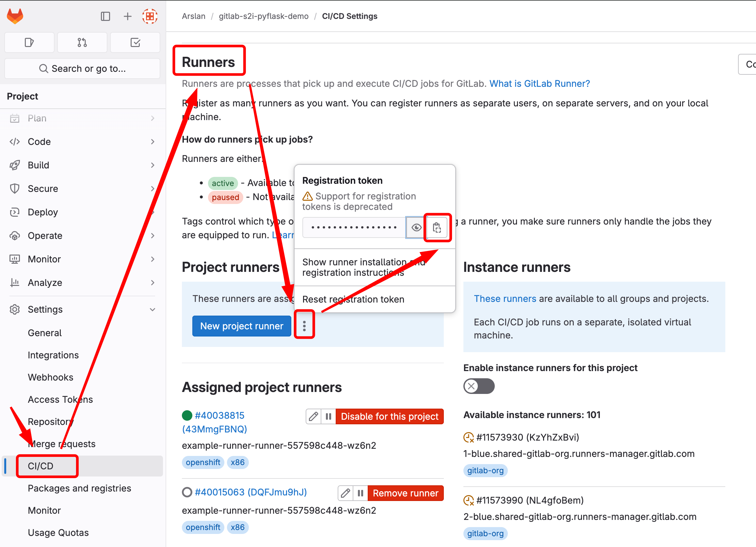Open the to-do list shortcut icon

point(135,42)
